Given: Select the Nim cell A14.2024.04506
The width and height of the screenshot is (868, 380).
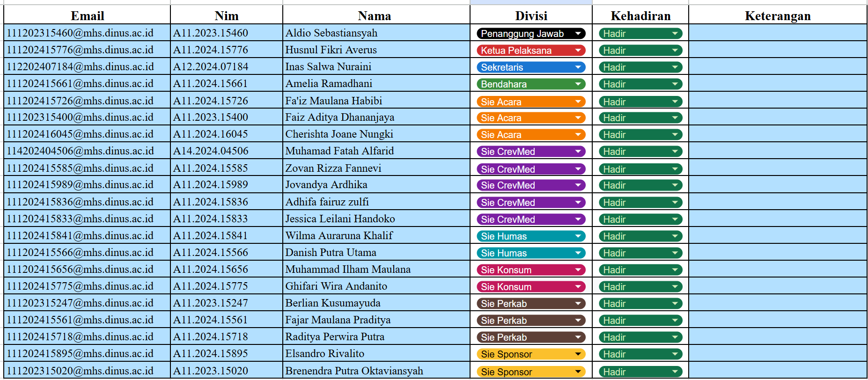Looking at the screenshot, I should pyautogui.click(x=227, y=151).
